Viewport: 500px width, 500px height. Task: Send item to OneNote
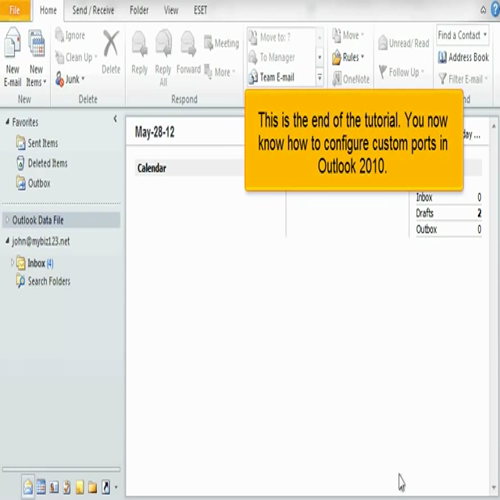[351, 79]
